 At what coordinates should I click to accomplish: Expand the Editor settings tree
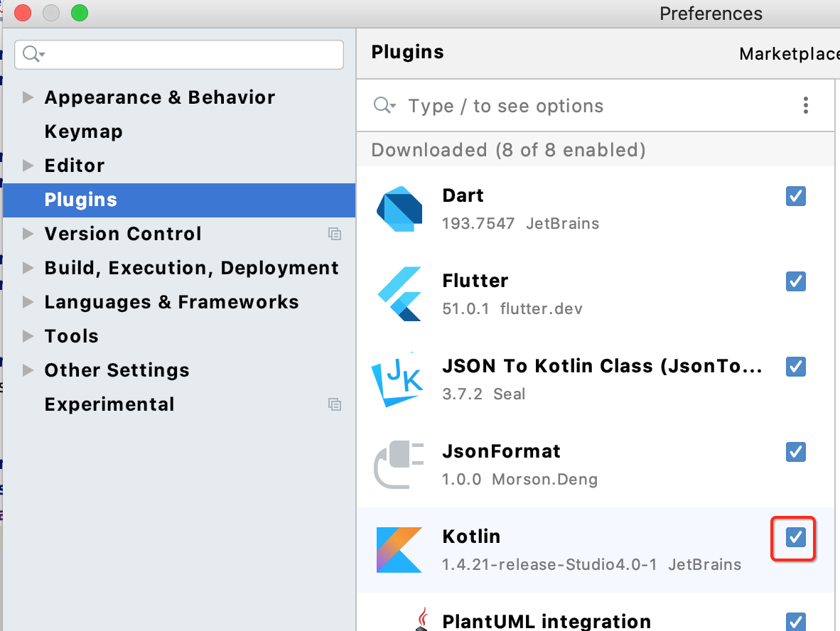click(28, 166)
